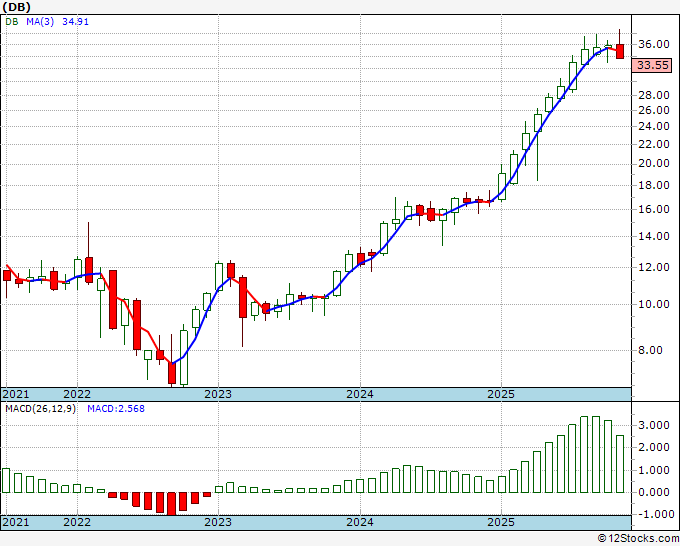Click the 36.00 price axis label

tap(654, 44)
